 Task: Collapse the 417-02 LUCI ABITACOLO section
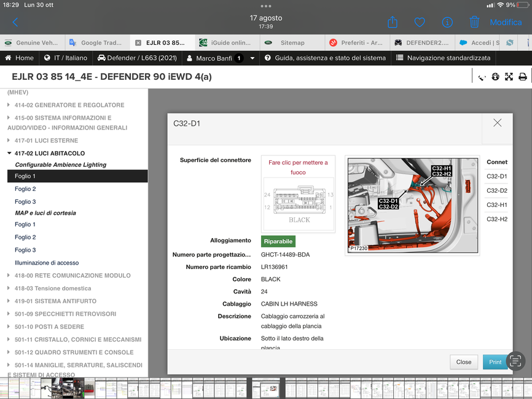[46, 153]
